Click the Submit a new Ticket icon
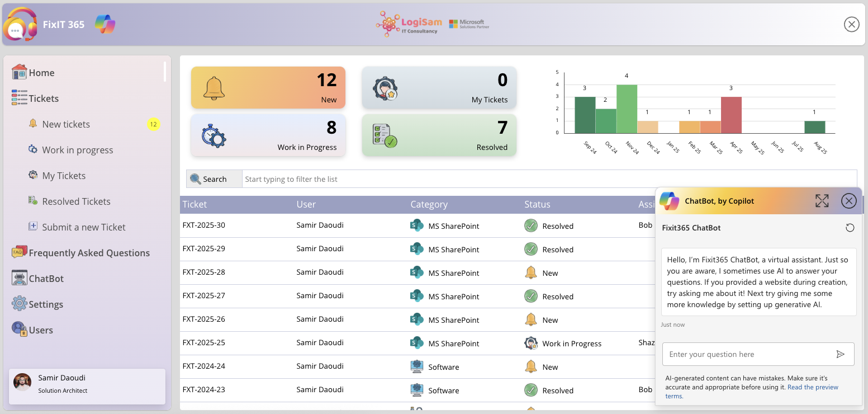 (x=33, y=227)
